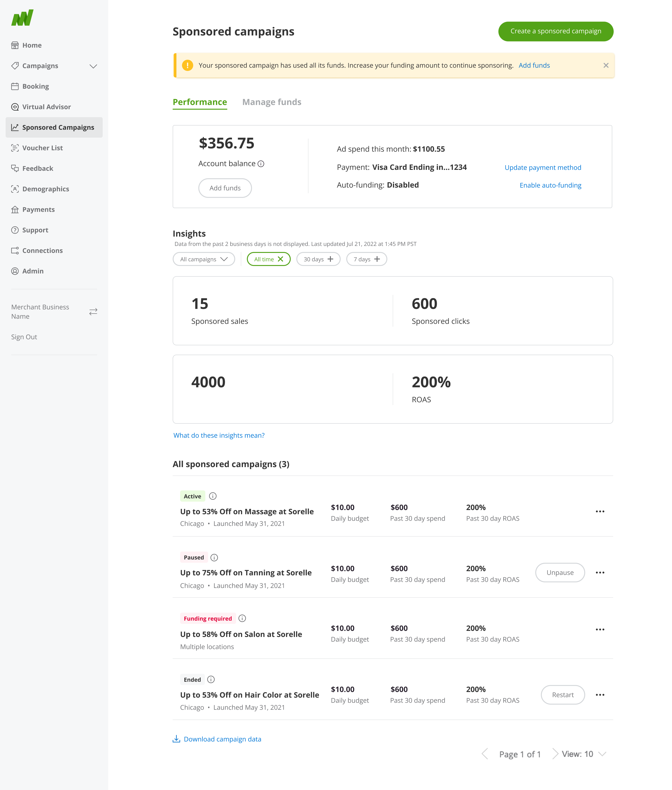672x790 pixels.
Task: Select the Performance tab
Action: click(x=200, y=102)
